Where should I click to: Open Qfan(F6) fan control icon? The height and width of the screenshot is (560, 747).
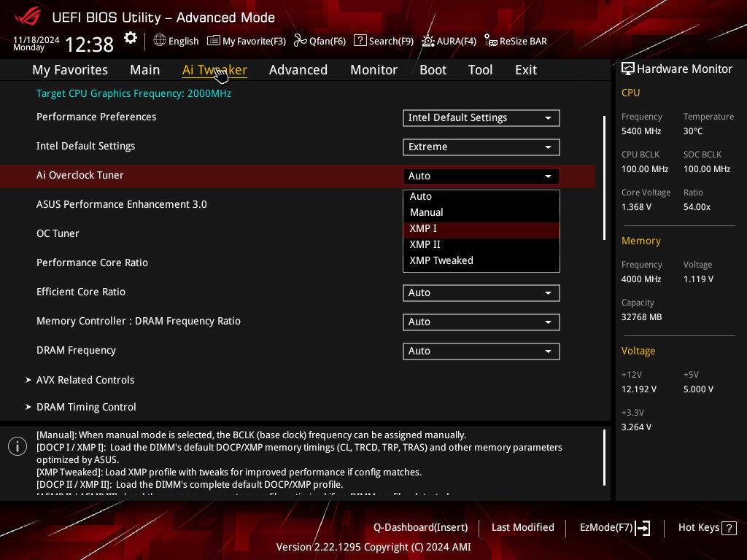click(x=300, y=41)
